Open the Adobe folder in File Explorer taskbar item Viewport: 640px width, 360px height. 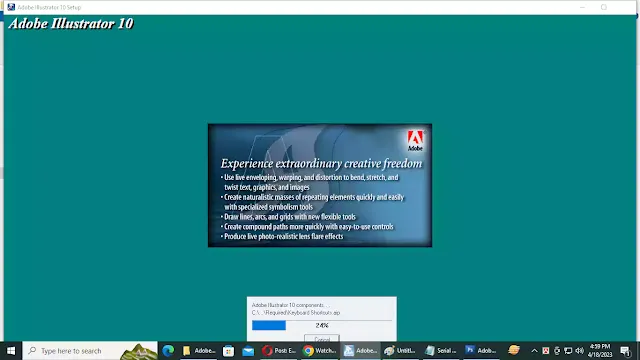coord(199,351)
